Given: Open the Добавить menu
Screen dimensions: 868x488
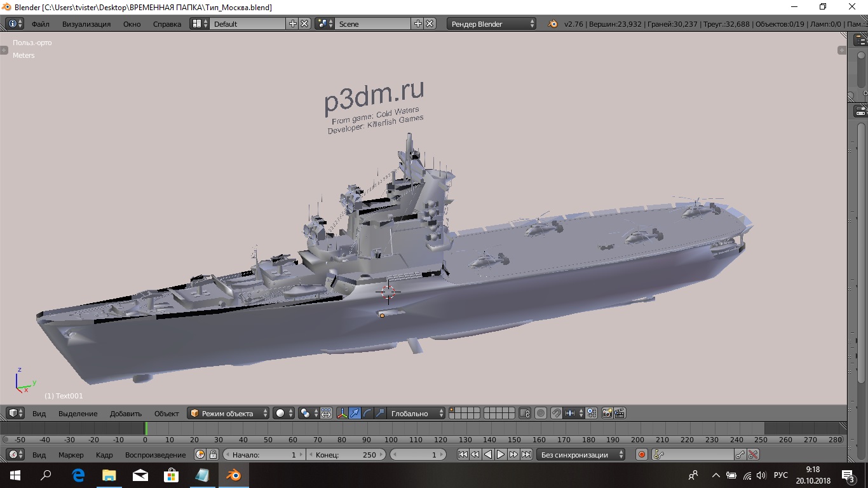Looking at the screenshot, I should (126, 414).
